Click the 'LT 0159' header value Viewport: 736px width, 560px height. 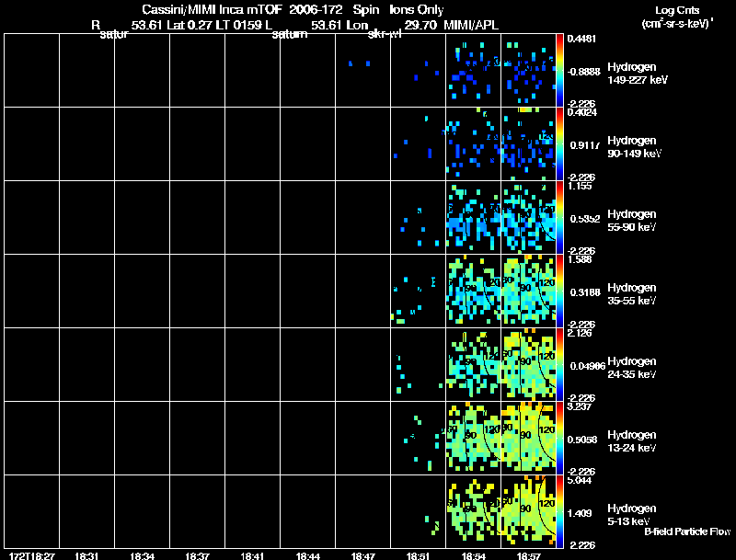pos(238,25)
